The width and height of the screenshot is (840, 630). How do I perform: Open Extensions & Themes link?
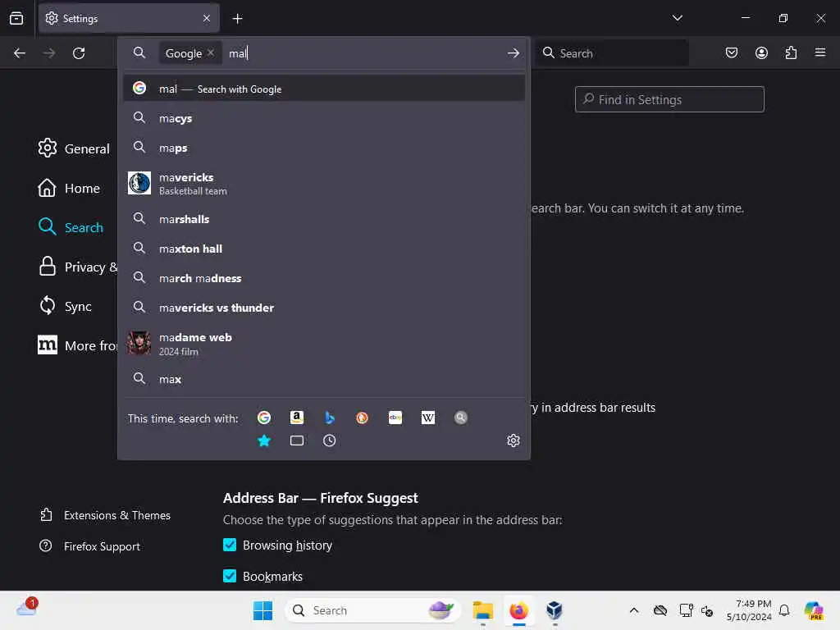point(105,515)
